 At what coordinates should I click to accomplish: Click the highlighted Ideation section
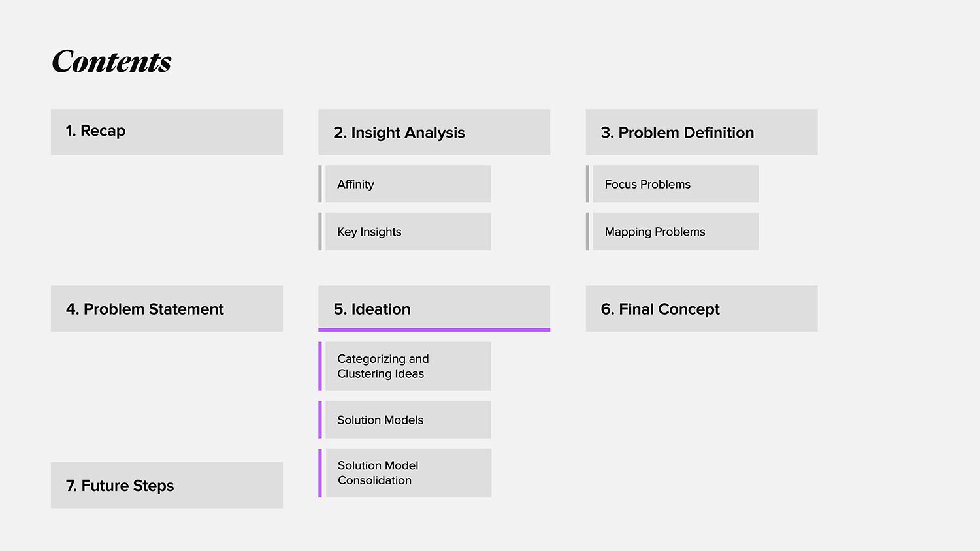[434, 307]
